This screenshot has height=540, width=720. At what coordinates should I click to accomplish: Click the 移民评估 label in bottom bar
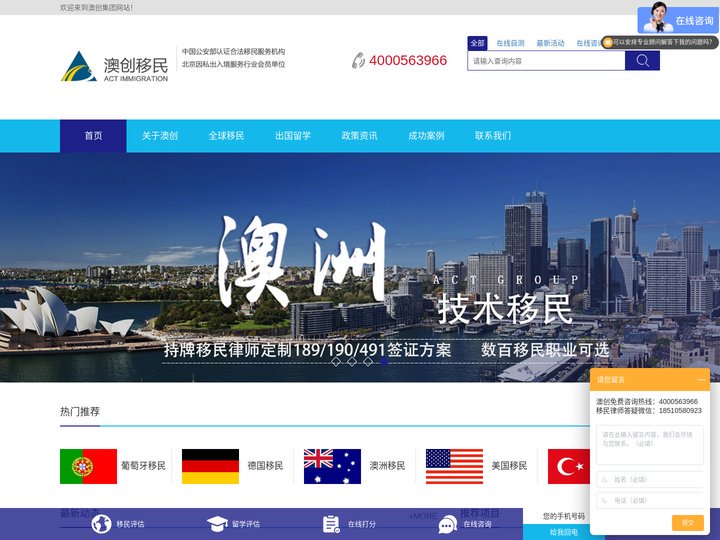tap(130, 524)
